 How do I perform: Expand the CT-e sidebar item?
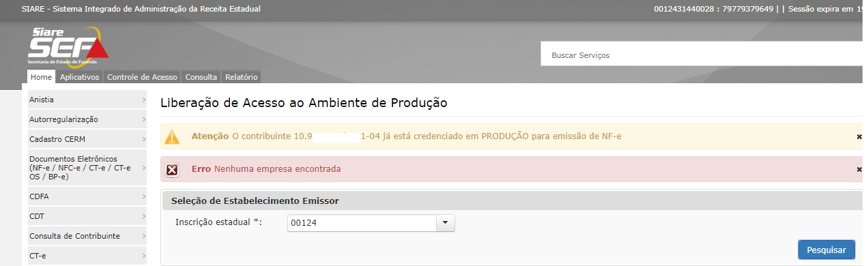click(87, 256)
